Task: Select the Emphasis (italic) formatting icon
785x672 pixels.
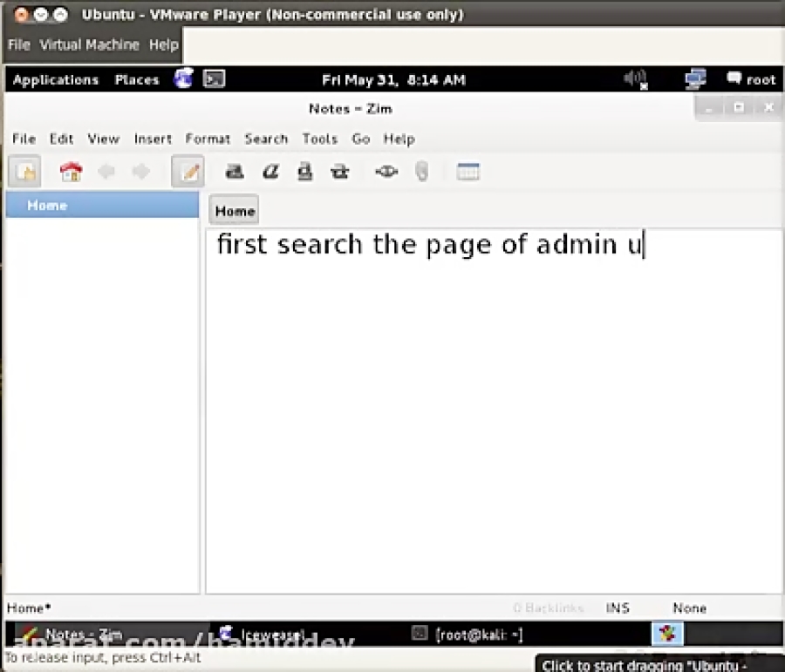Action: 270,171
